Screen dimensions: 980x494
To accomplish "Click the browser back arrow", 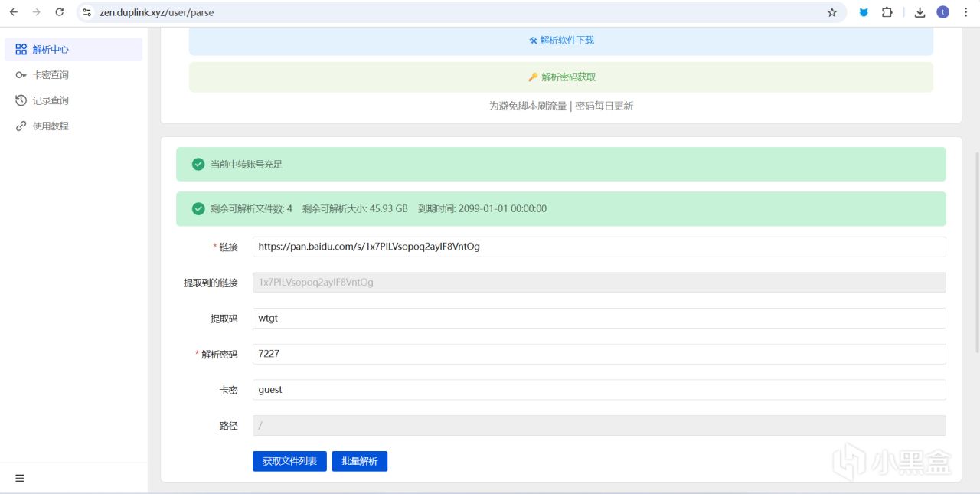I will [13, 12].
